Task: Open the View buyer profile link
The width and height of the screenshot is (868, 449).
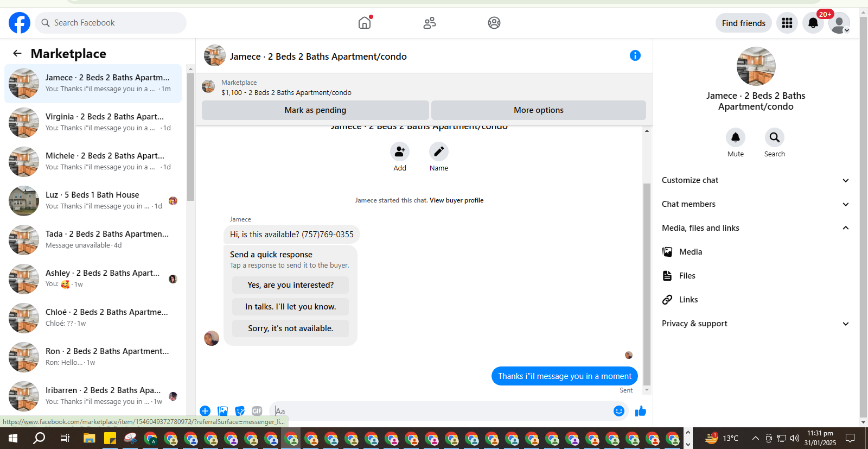Action: [456, 200]
